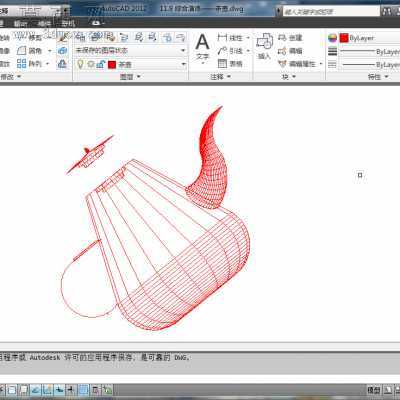Expand the Block (块) panel title
Image resolution: width=400 pixels, height=400 pixels.
pos(289,77)
